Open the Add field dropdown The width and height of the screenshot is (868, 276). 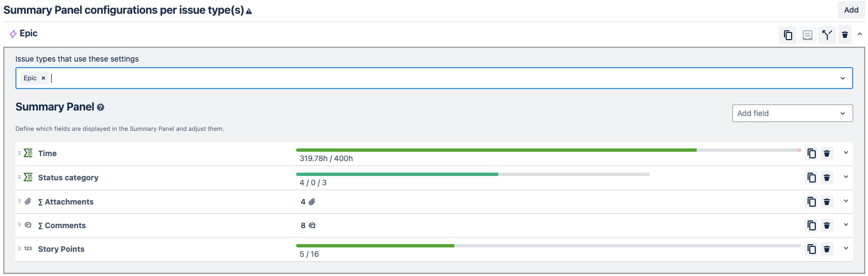pos(792,113)
